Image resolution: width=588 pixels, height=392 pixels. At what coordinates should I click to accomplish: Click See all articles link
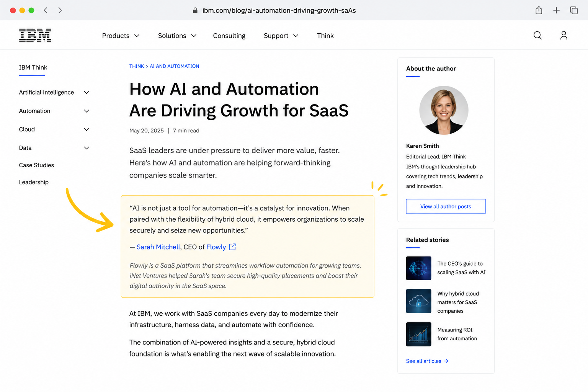click(424, 361)
